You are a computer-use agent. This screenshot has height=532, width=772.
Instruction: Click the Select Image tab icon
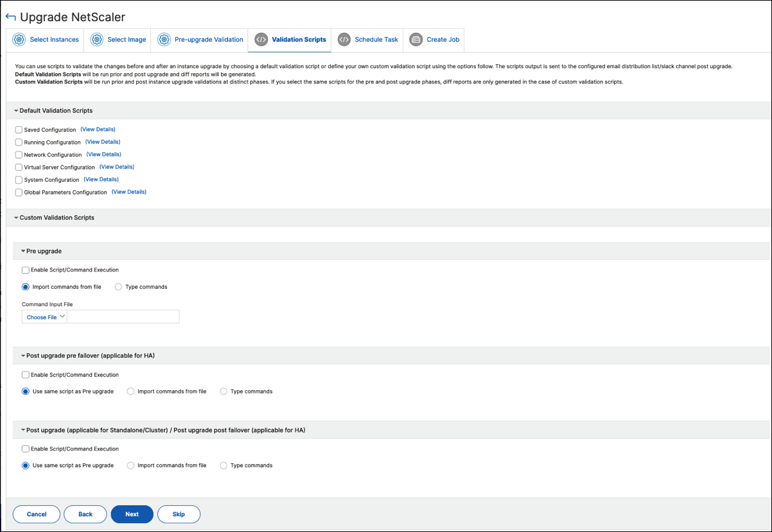pos(97,39)
